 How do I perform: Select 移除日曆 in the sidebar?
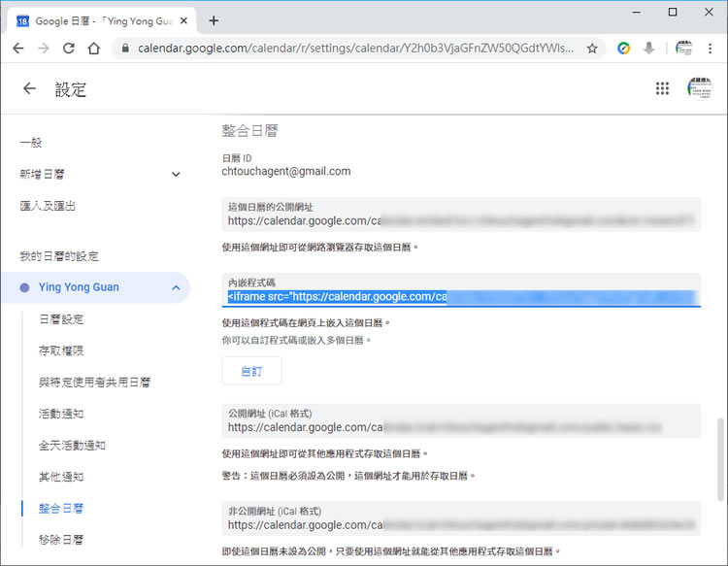tap(60, 539)
